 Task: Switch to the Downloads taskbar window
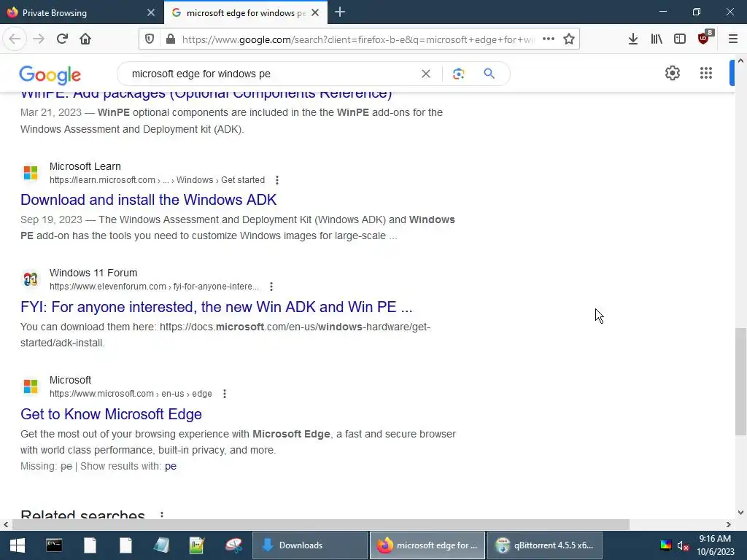tap(310, 545)
